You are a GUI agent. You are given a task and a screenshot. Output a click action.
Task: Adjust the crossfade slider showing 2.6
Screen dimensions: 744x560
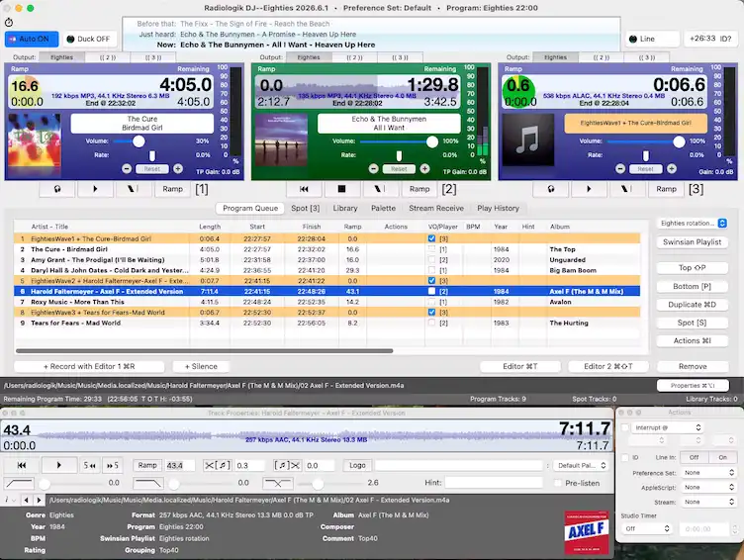[x=318, y=483]
